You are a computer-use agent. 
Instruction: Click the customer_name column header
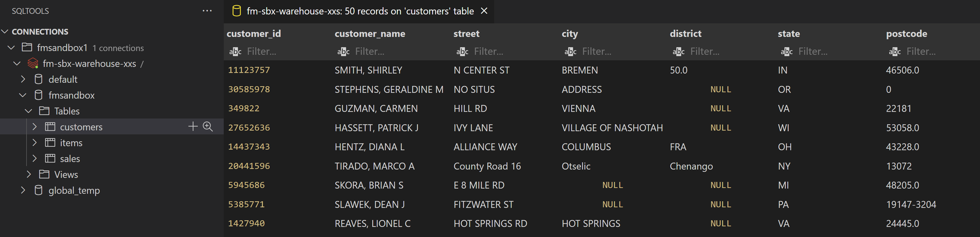[370, 34]
